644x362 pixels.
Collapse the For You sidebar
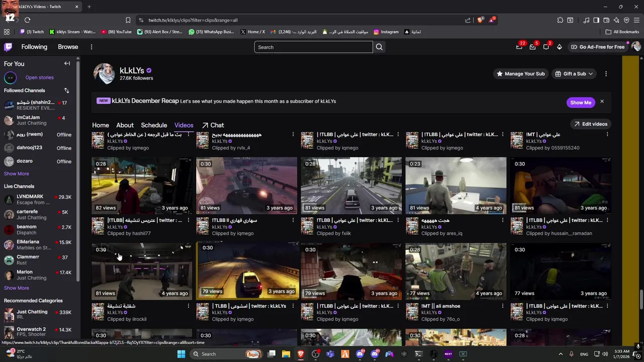pos(67,63)
